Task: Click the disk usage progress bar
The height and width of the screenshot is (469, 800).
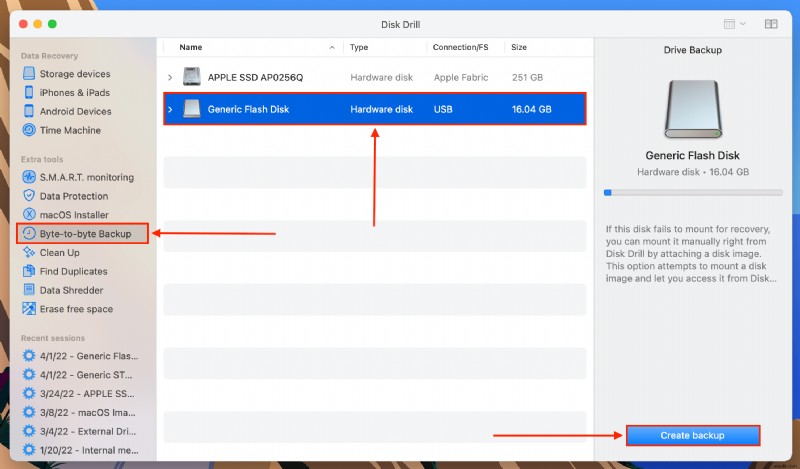Action: [x=693, y=192]
